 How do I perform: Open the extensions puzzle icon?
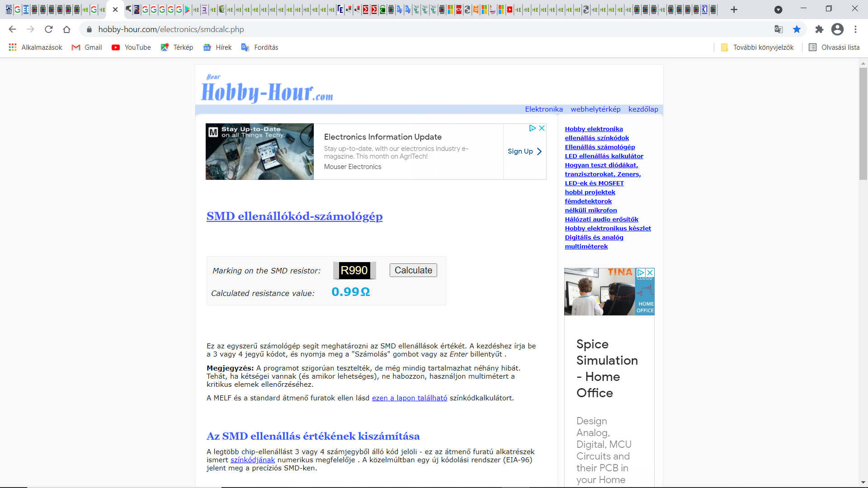tap(819, 29)
